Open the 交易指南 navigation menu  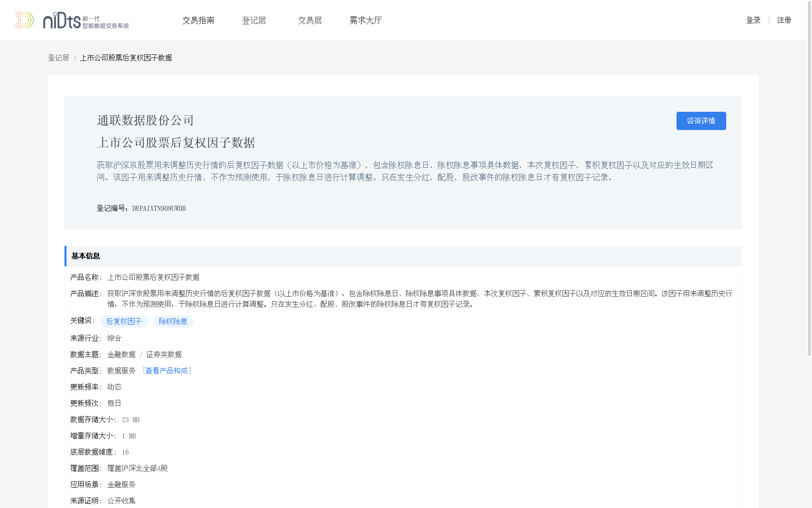(x=198, y=20)
